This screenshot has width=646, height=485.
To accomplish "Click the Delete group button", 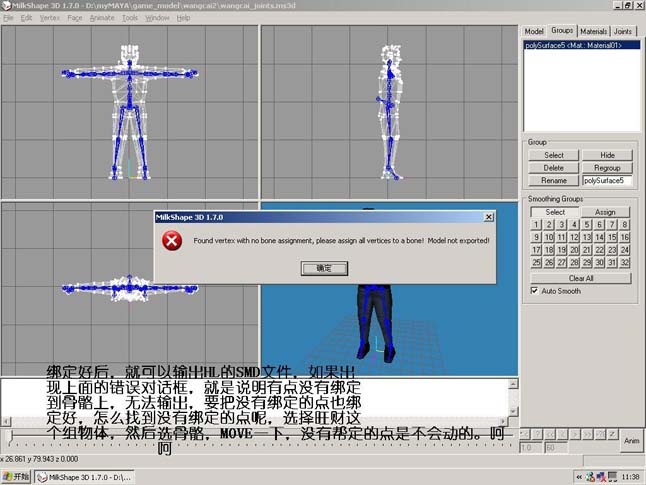I will pyautogui.click(x=554, y=168).
